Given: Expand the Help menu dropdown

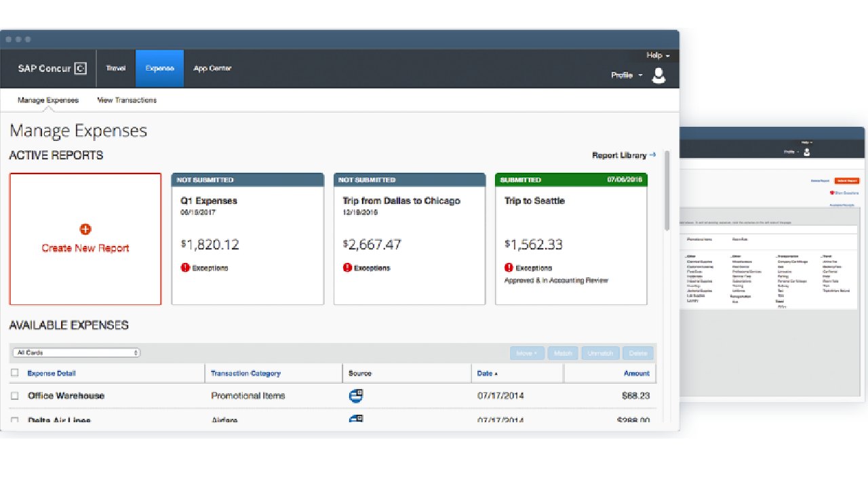Looking at the screenshot, I should pyautogui.click(x=658, y=56).
